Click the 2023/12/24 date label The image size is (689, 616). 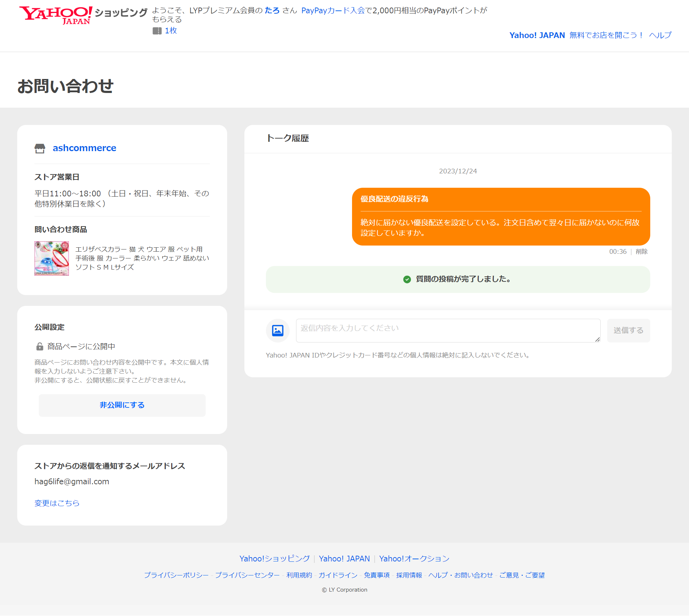(458, 171)
